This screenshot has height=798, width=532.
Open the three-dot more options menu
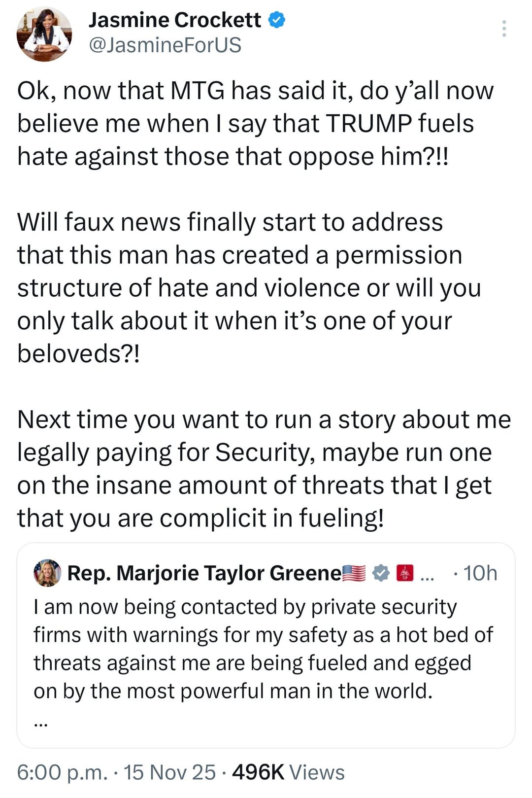(x=503, y=29)
